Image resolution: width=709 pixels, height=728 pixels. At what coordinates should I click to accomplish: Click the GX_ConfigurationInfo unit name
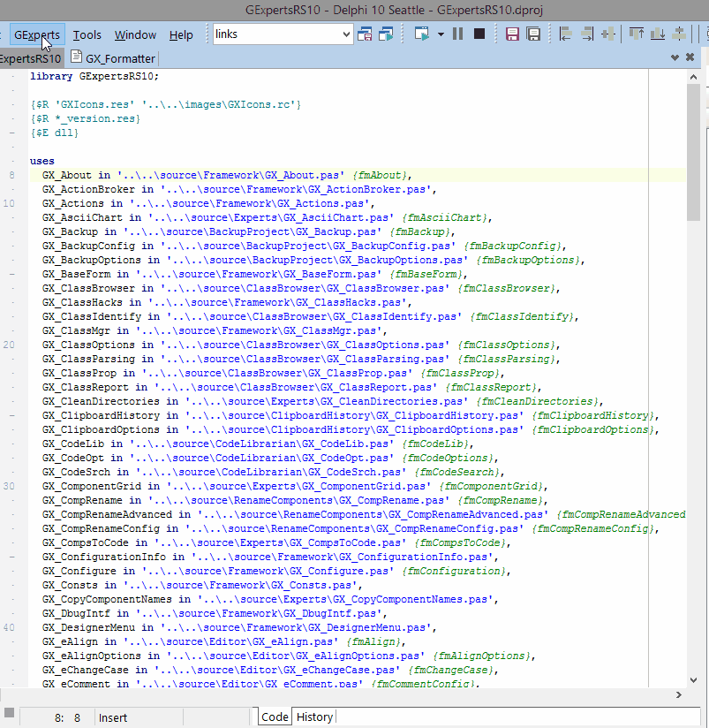[104, 557]
